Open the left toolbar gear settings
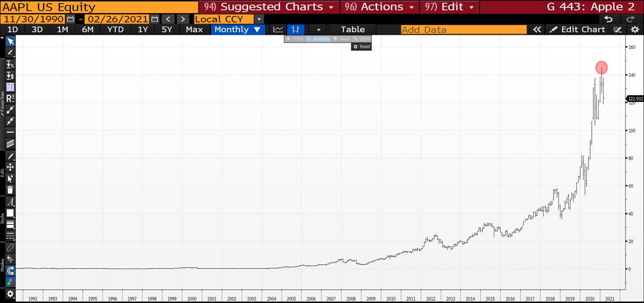Viewport: 644px width, 303px height. [x=10, y=294]
